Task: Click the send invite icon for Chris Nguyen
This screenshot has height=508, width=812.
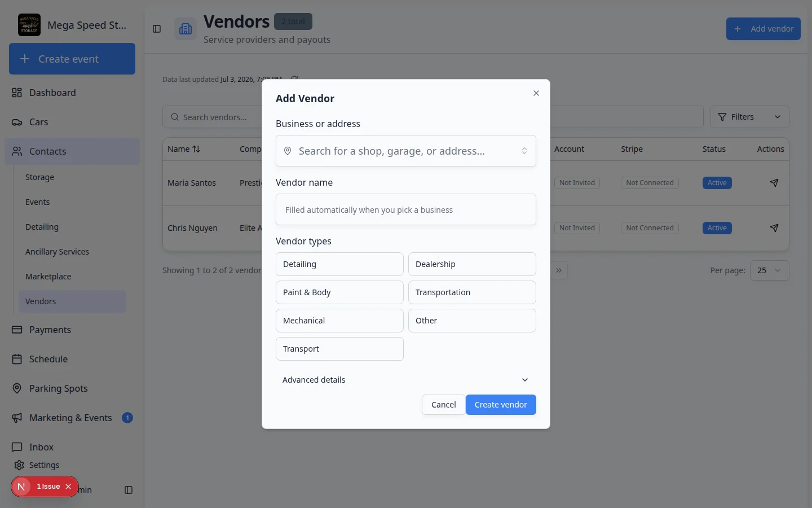Action: [x=774, y=228]
